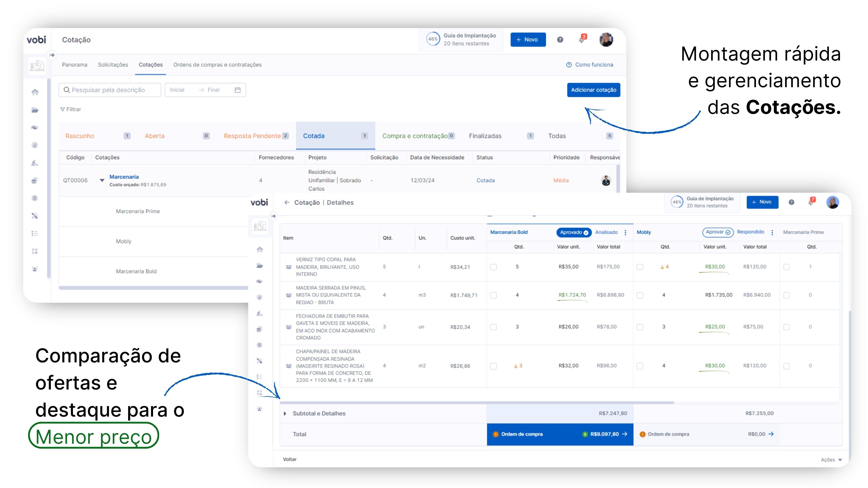This screenshot has height=488, width=868.
Task: Collapse the QT00006 Marcenaria row arrow
Action: click(x=102, y=181)
